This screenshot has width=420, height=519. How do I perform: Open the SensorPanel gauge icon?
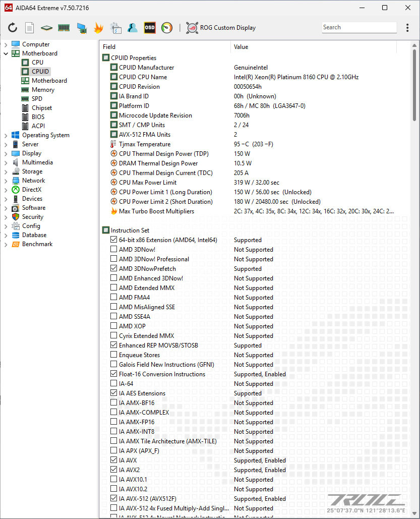tap(167, 28)
